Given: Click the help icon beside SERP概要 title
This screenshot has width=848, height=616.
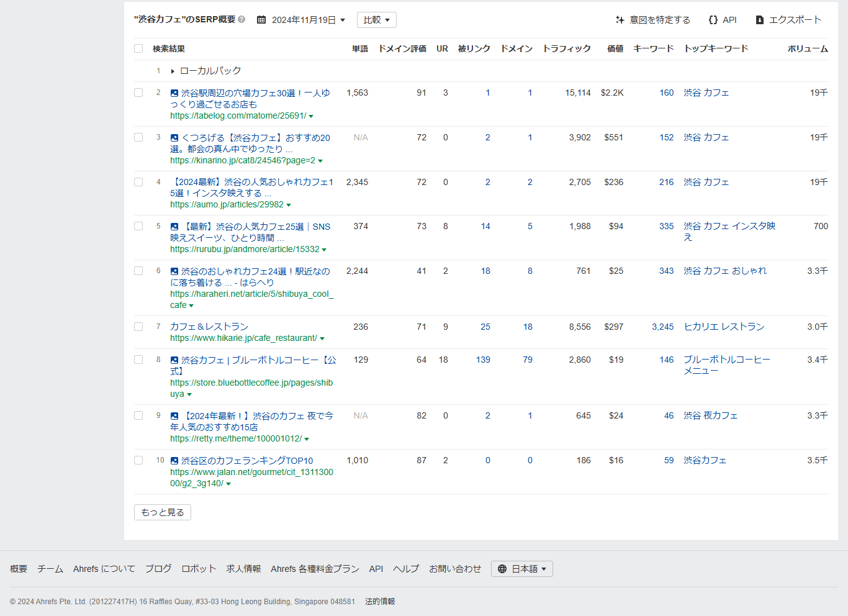Looking at the screenshot, I should tap(241, 20).
